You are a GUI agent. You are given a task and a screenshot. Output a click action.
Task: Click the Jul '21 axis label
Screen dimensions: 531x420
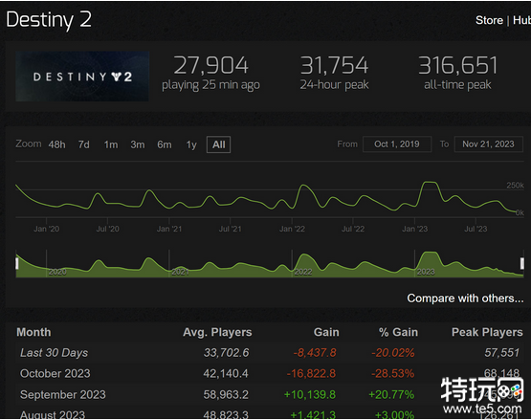231,229
